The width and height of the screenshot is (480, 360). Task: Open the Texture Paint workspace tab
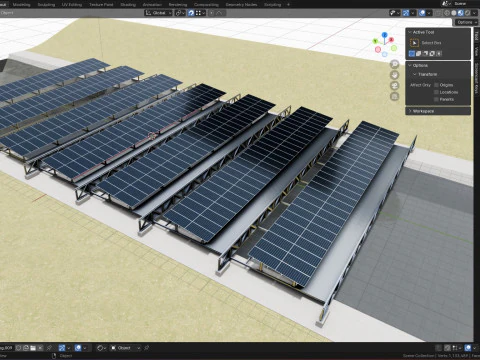coord(101,4)
